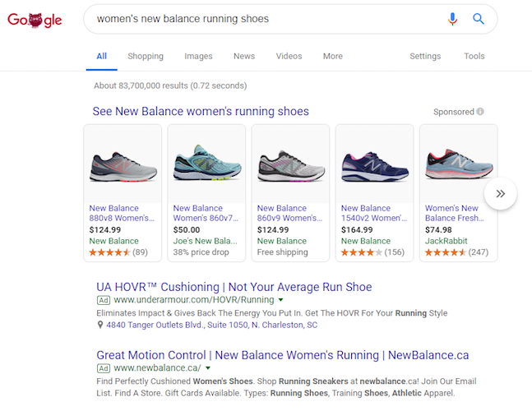Image resolution: width=532 pixels, height=411 pixels.
Task: Click the 38% price drop label
Action: point(201,252)
